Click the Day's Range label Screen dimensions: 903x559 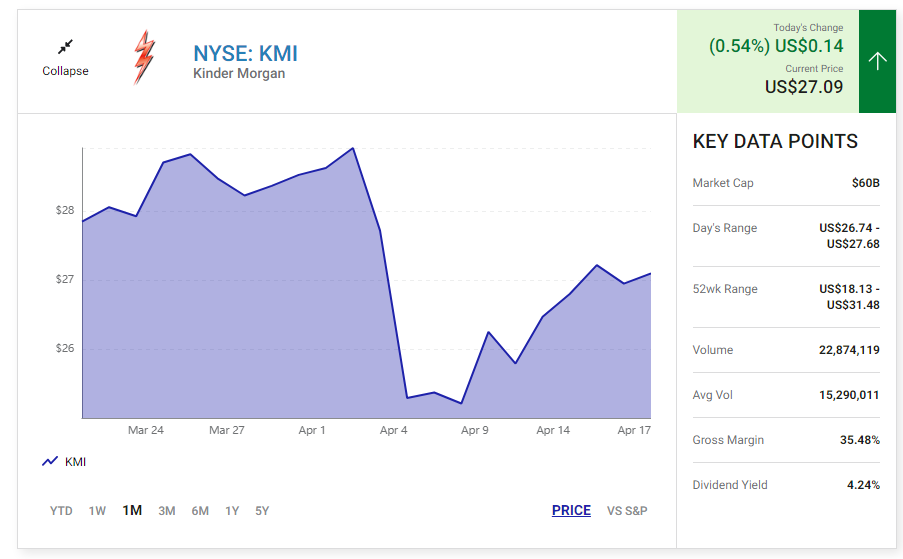coord(724,228)
